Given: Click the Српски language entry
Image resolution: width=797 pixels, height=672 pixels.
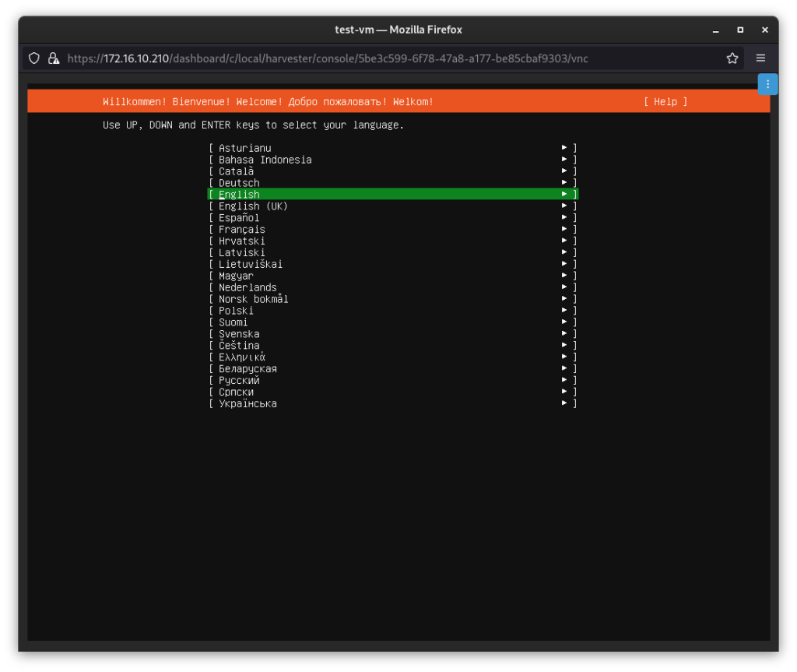Looking at the screenshot, I should tap(392, 392).
